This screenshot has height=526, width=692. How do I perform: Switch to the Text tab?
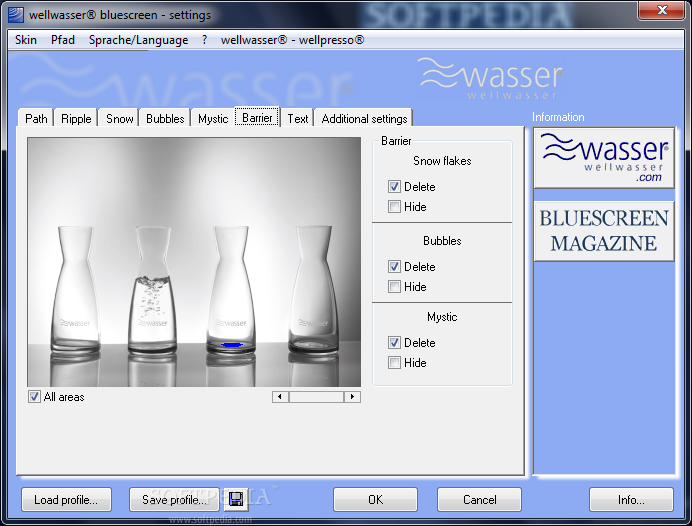297,119
